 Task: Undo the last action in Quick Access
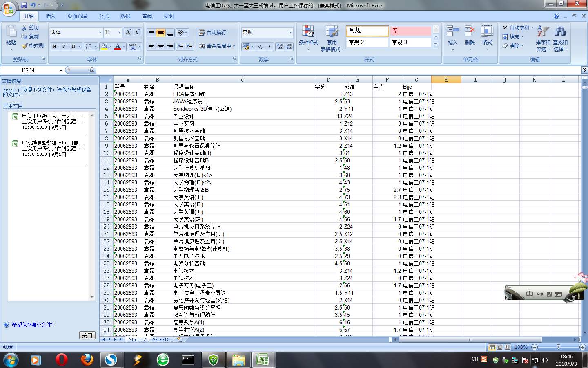tap(33, 5)
